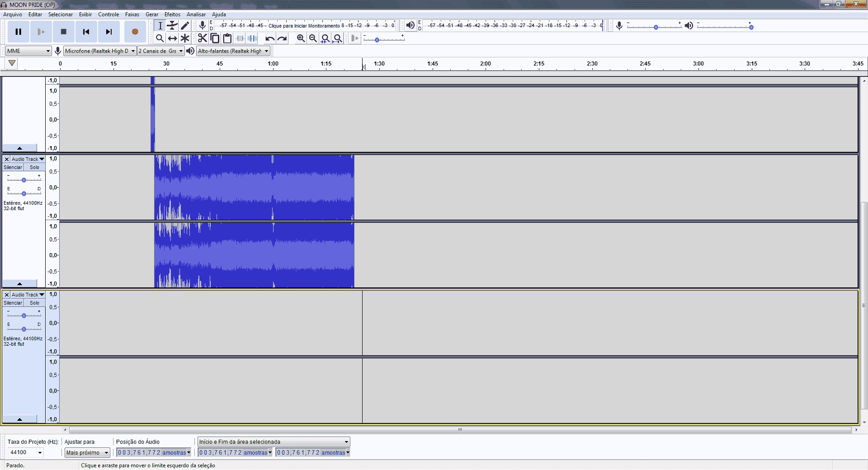Collapse the third track
The width and height of the screenshot is (868, 470).
coord(19,419)
